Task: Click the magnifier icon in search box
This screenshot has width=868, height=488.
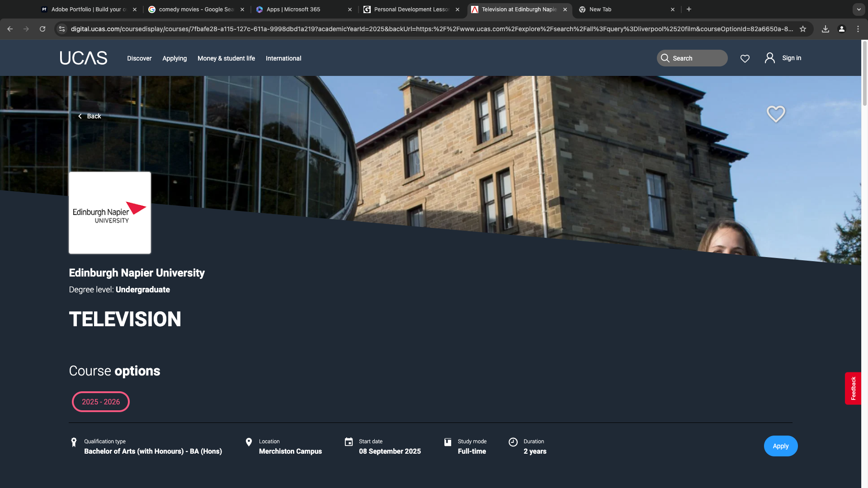Action: (x=665, y=58)
